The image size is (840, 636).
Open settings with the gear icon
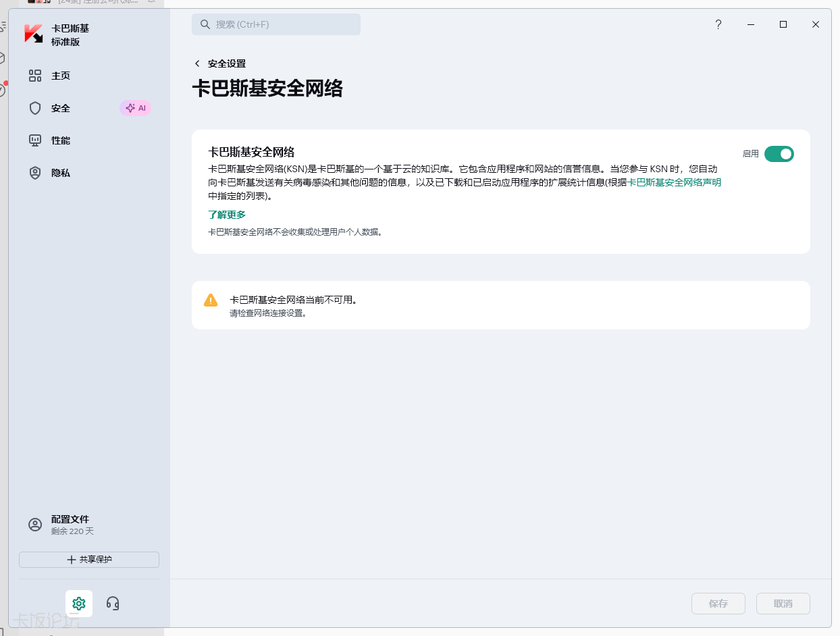79,604
